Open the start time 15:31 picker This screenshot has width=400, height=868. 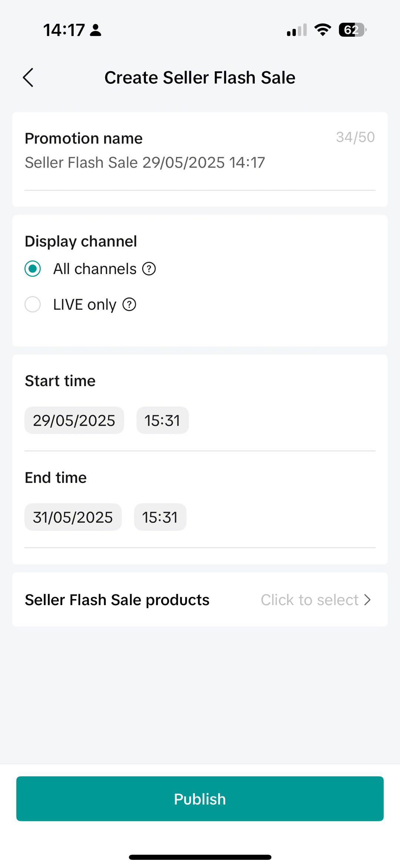(162, 420)
